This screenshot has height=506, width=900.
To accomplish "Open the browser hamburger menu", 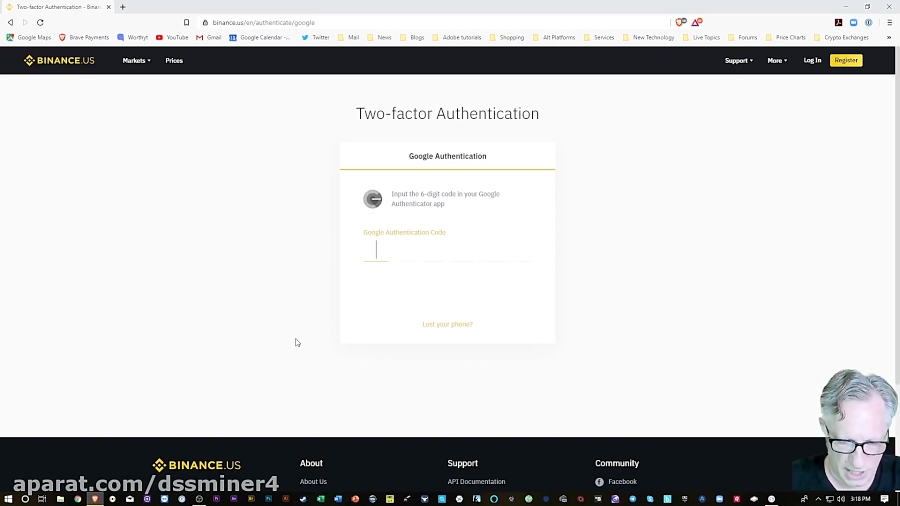I will 890,22.
